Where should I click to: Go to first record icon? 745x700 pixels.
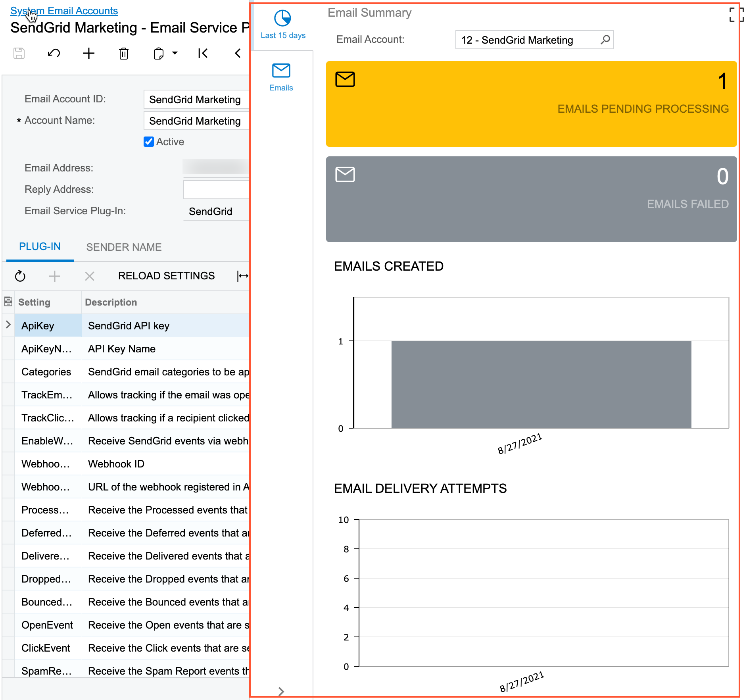[x=203, y=53]
